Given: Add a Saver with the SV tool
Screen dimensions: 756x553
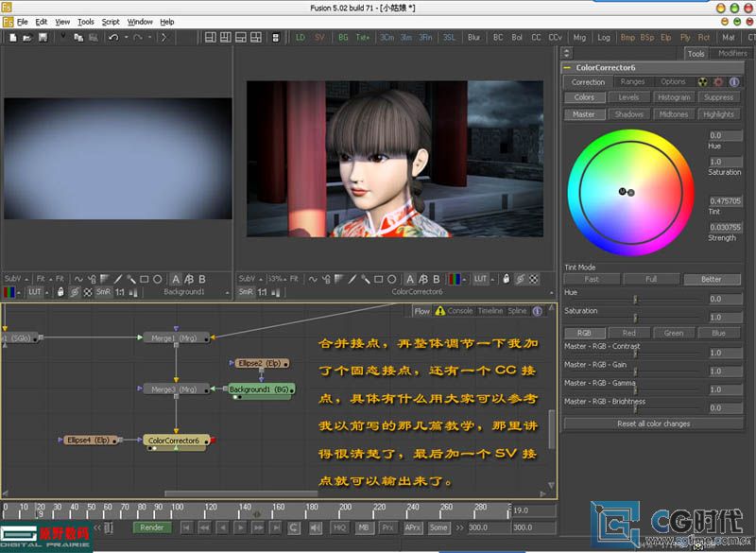Looking at the screenshot, I should (319, 38).
